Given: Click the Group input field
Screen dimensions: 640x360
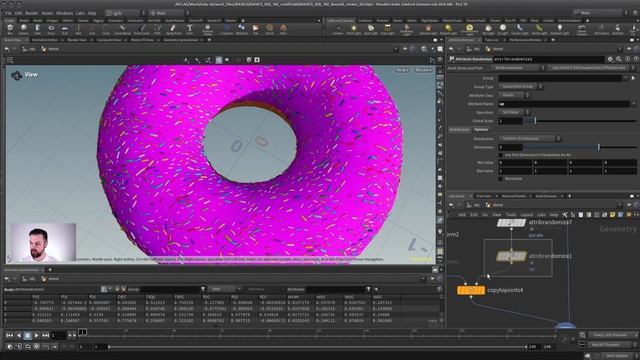Looking at the screenshot, I should 560,78.
